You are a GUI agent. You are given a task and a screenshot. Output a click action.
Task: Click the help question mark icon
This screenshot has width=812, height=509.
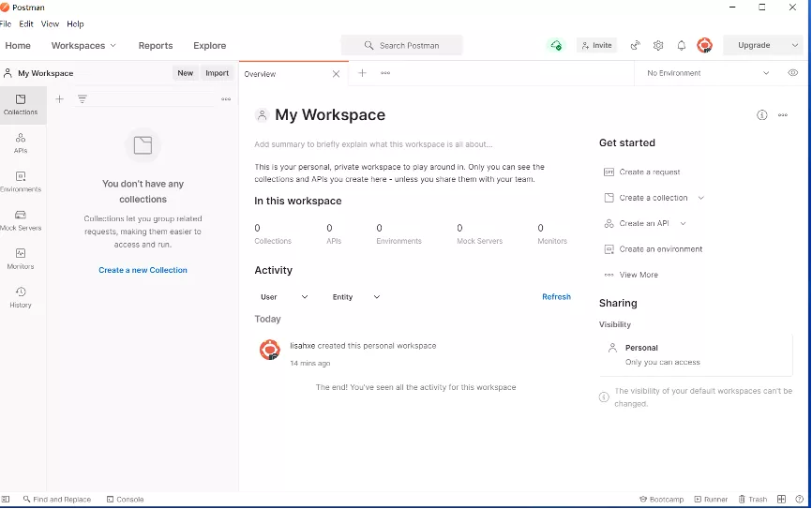(800, 500)
